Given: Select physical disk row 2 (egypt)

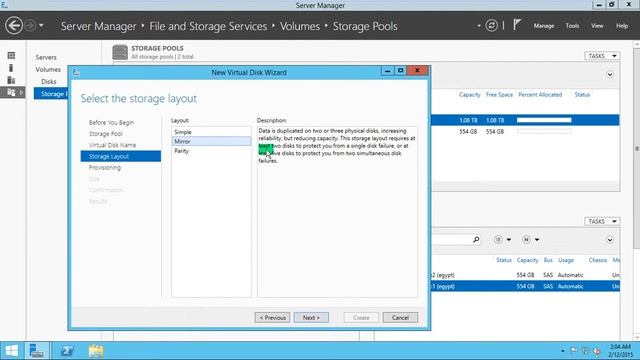Looking at the screenshot, I should [x=525, y=275].
